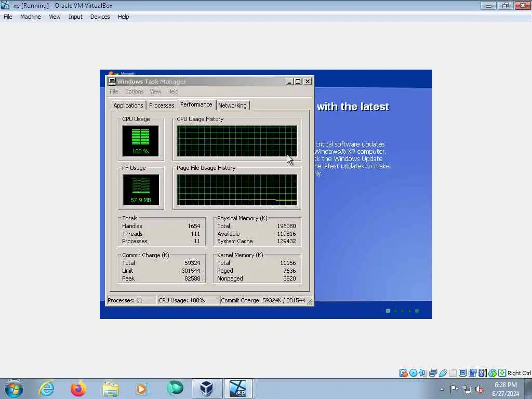Switch to the Processes tab
This screenshot has width=532, height=399.
tap(162, 105)
